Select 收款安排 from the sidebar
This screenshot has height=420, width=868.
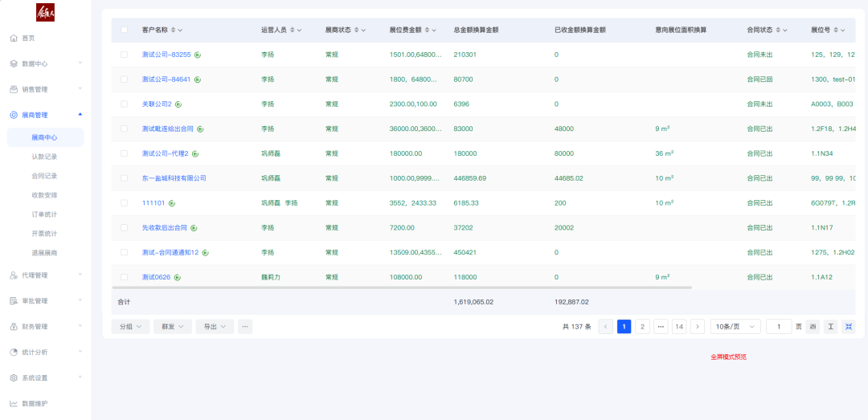(x=44, y=195)
